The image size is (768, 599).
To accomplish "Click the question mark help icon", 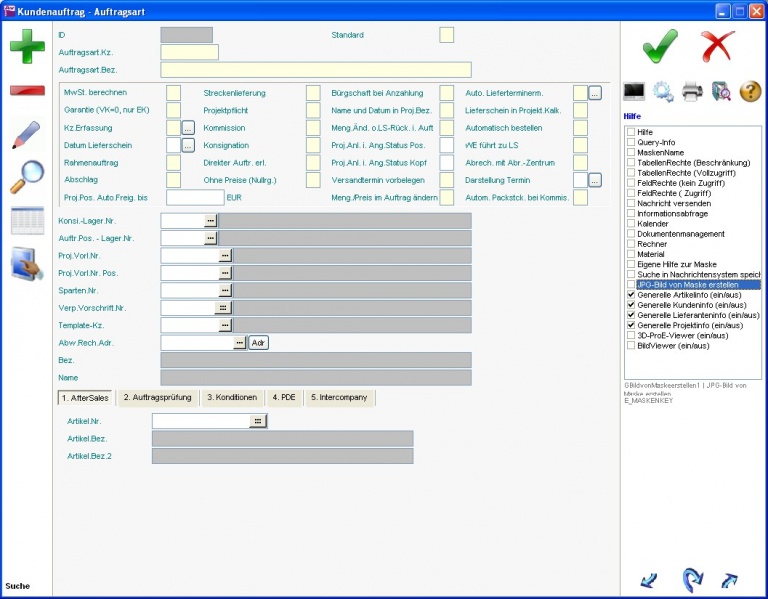I will (x=750, y=92).
